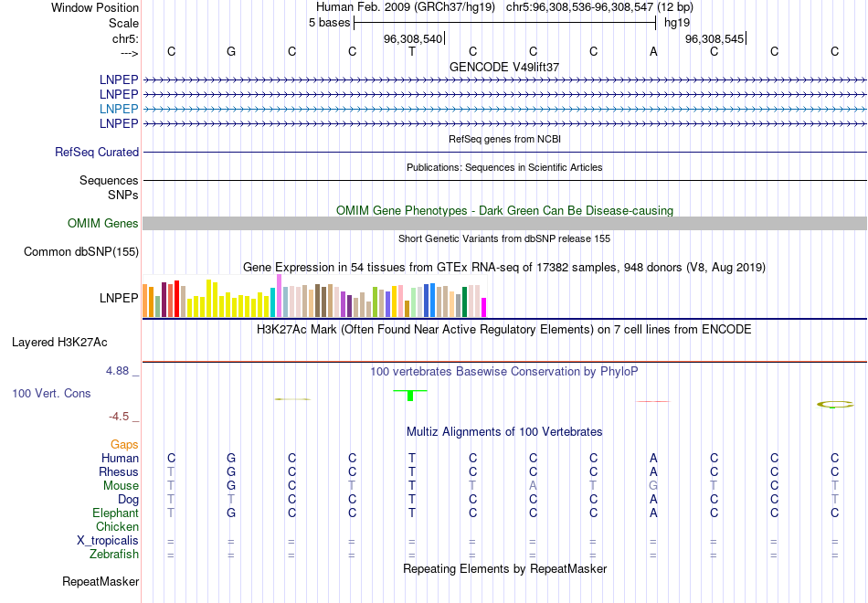Screen dimensions: 868x603
Task: Click the orange Gaps label
Action: [x=124, y=445]
